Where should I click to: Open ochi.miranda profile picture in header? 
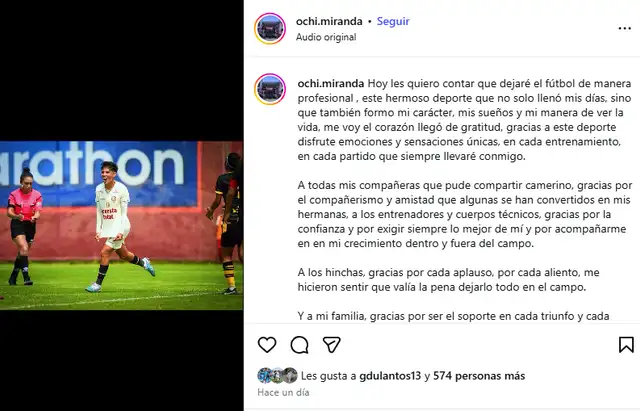coord(270,29)
